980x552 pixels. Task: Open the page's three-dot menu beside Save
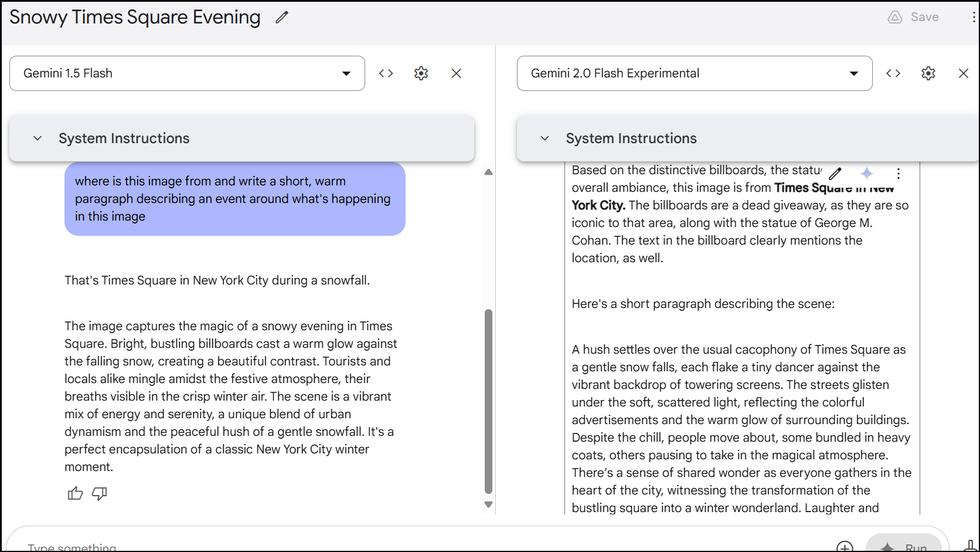[x=973, y=17]
